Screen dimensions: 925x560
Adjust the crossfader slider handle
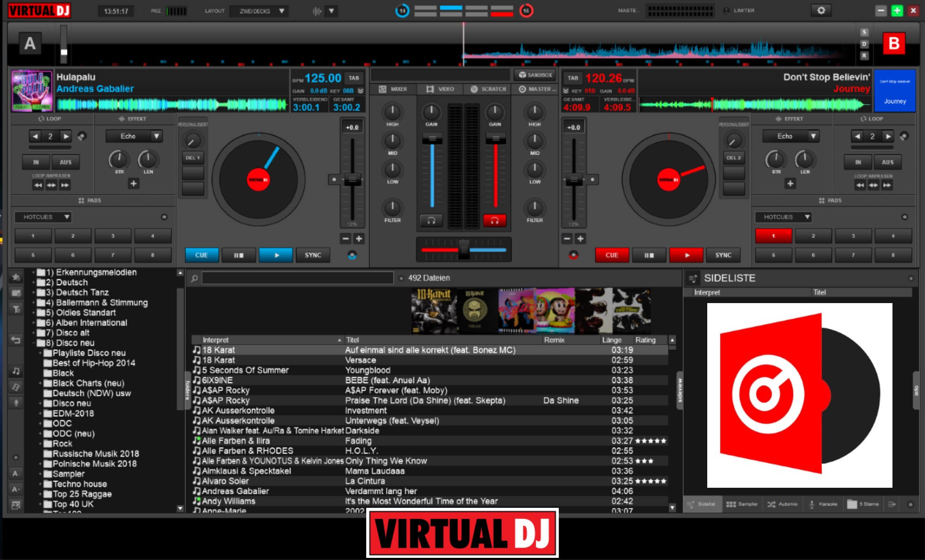[x=464, y=249]
